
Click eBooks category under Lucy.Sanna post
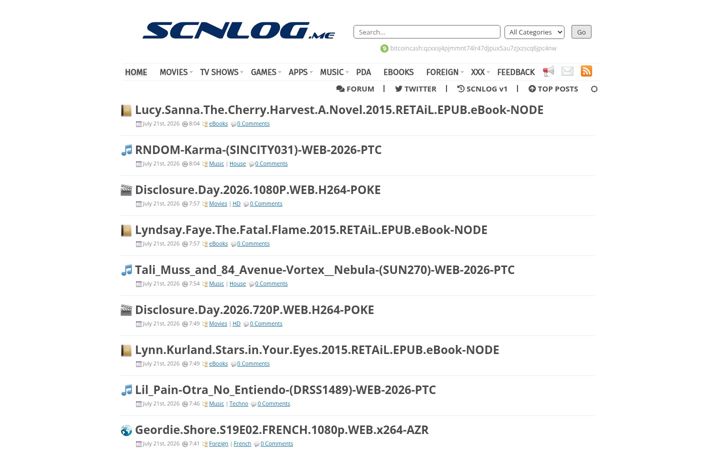click(219, 124)
